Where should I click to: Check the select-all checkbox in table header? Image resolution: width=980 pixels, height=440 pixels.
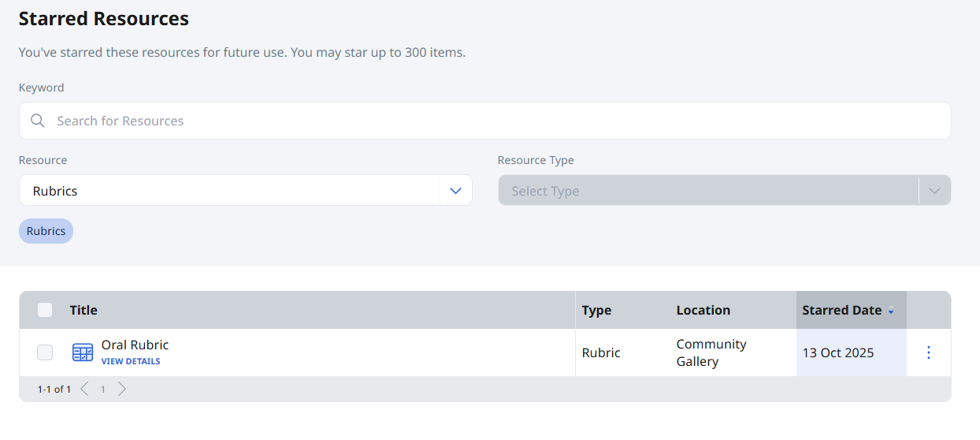[x=45, y=310]
